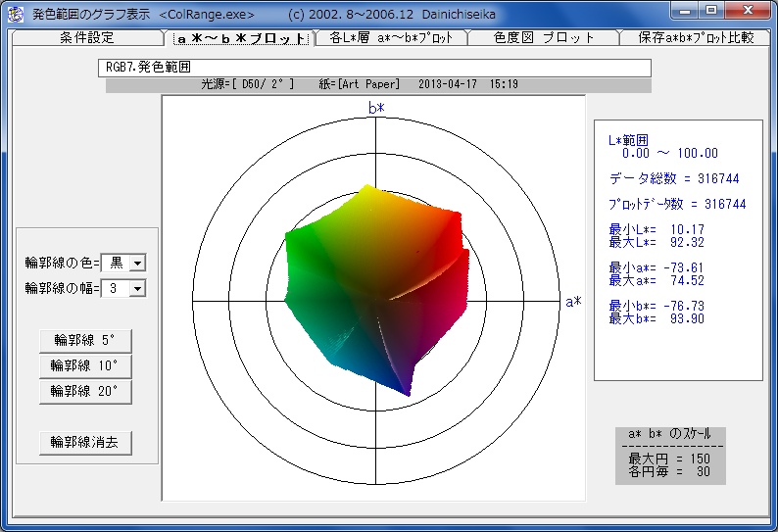The height and width of the screenshot is (532, 778).
Task: Click the 各円毎 = 30 scale text
Action: pos(669,471)
